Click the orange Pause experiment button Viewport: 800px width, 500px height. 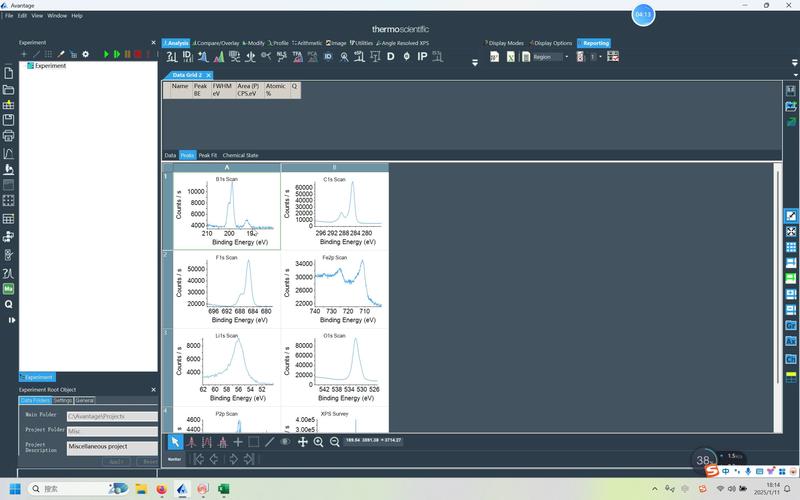(x=128, y=54)
